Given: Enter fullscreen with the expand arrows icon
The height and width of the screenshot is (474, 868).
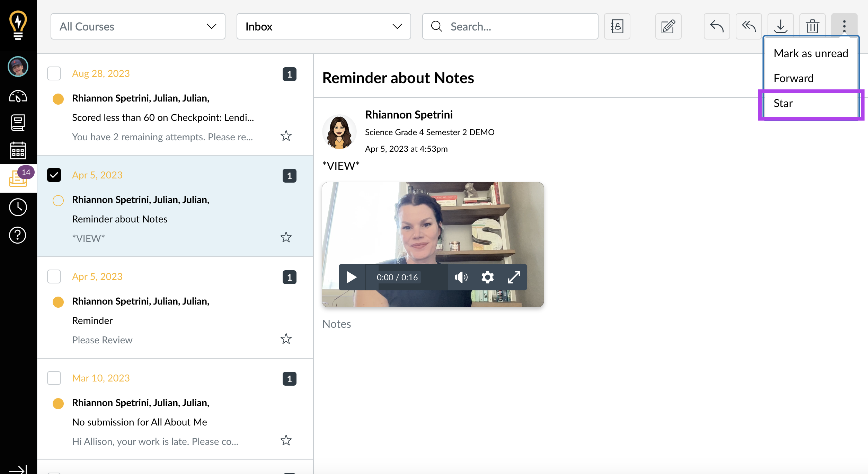Looking at the screenshot, I should point(514,277).
